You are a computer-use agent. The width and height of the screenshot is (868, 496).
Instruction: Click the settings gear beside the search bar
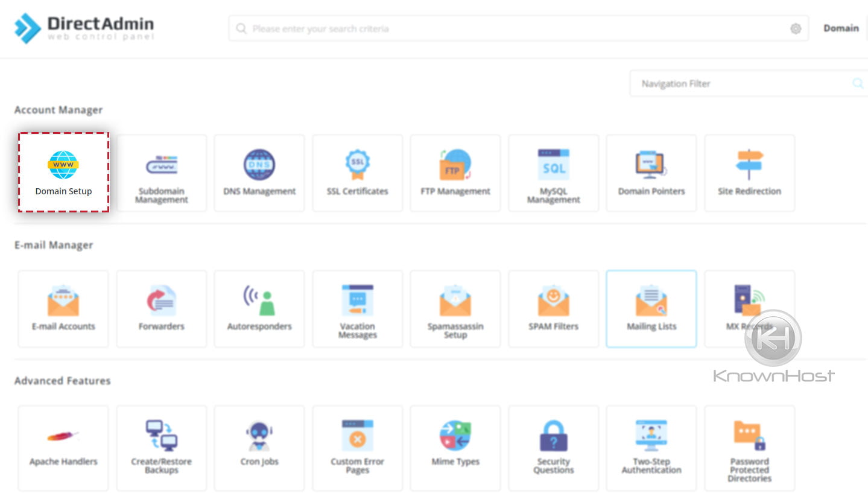tap(795, 28)
